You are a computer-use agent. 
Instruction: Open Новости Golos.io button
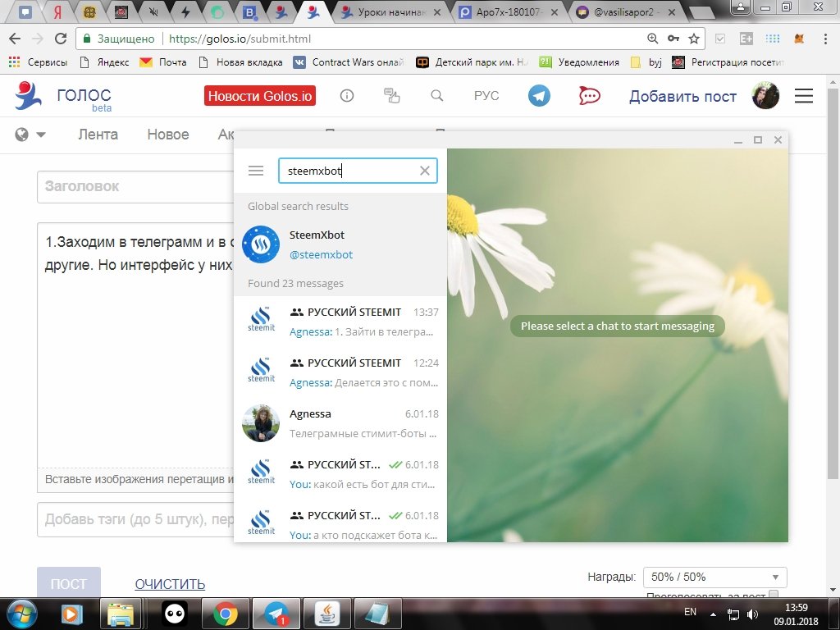point(260,96)
